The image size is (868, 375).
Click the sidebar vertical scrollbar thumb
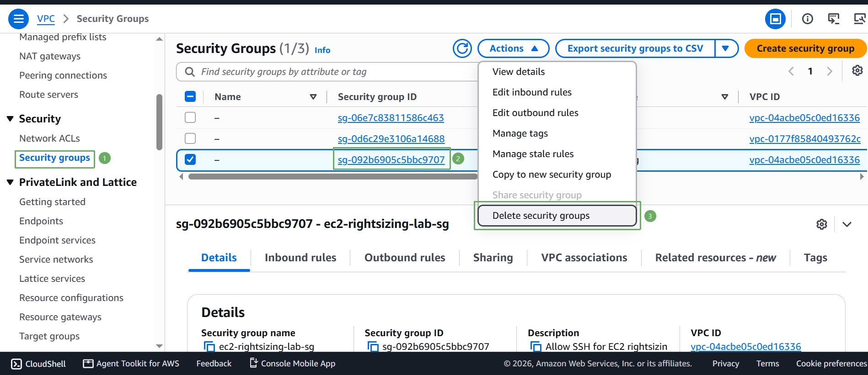(159, 122)
